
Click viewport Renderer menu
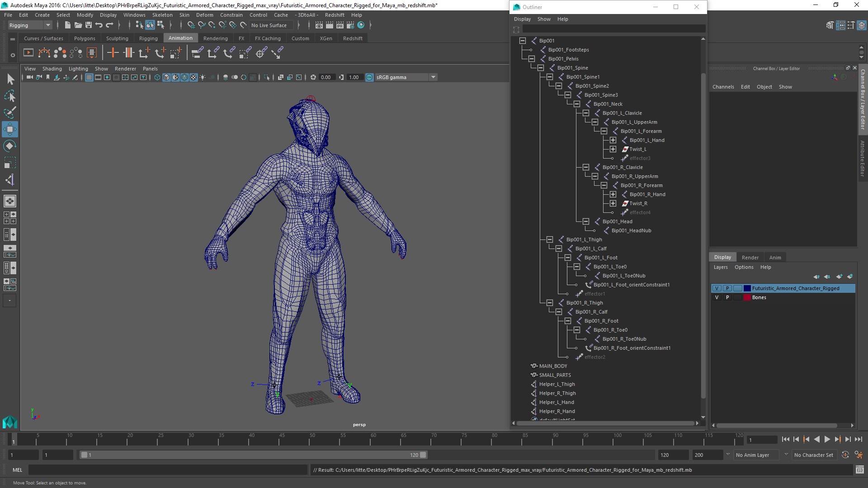point(125,69)
